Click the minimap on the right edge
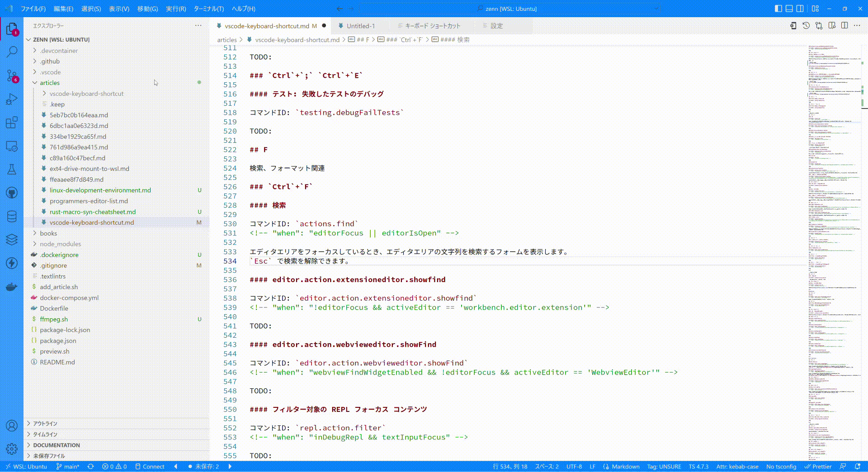Viewport: 868px width, 472px height. click(x=835, y=252)
